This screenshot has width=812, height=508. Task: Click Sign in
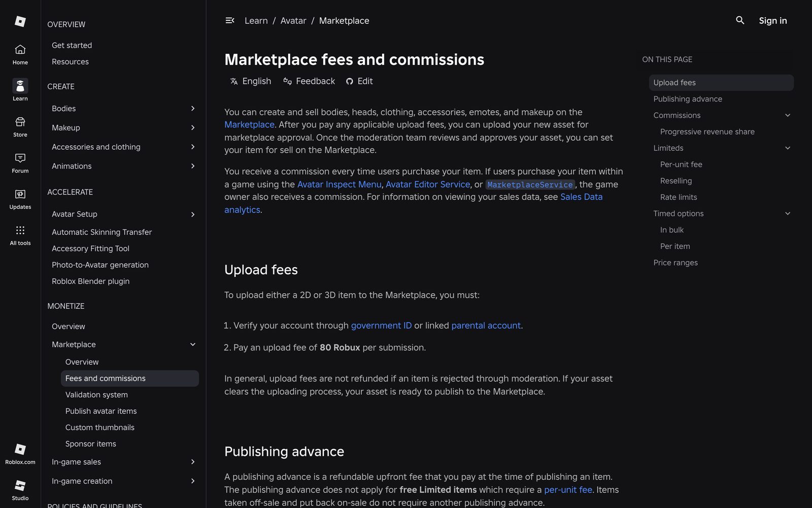pos(773,21)
